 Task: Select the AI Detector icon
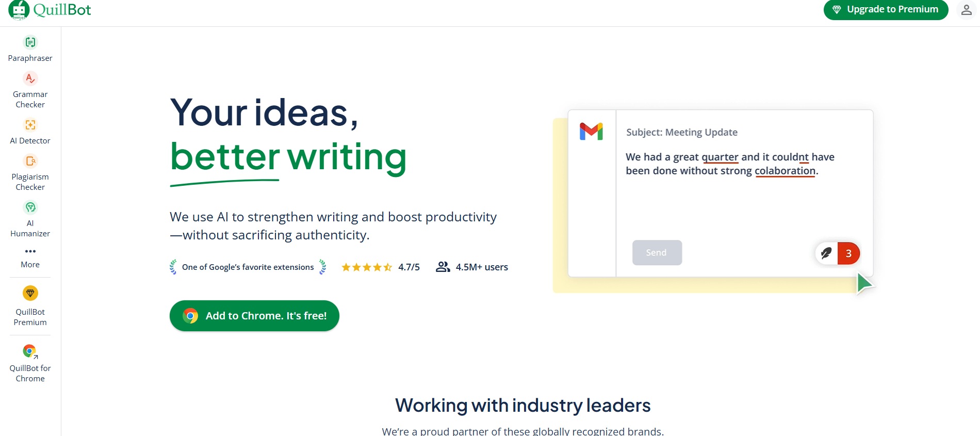(30, 125)
